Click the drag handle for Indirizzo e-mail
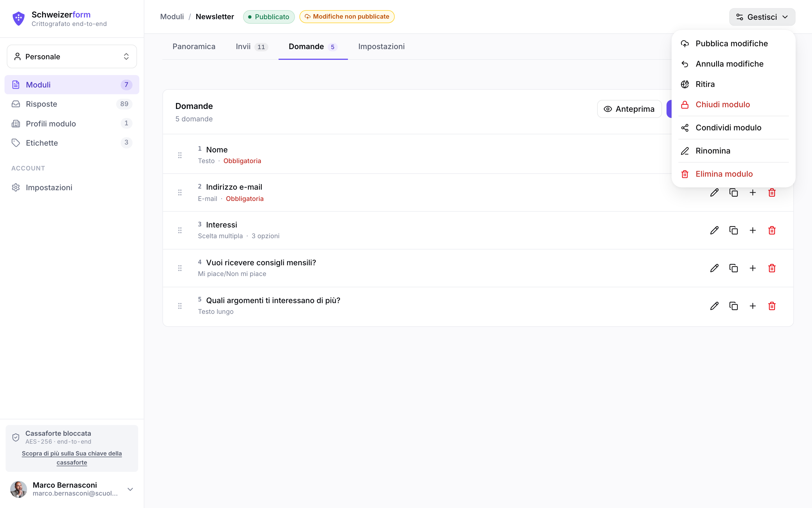Viewport: 812px width, 508px height. [x=180, y=192]
